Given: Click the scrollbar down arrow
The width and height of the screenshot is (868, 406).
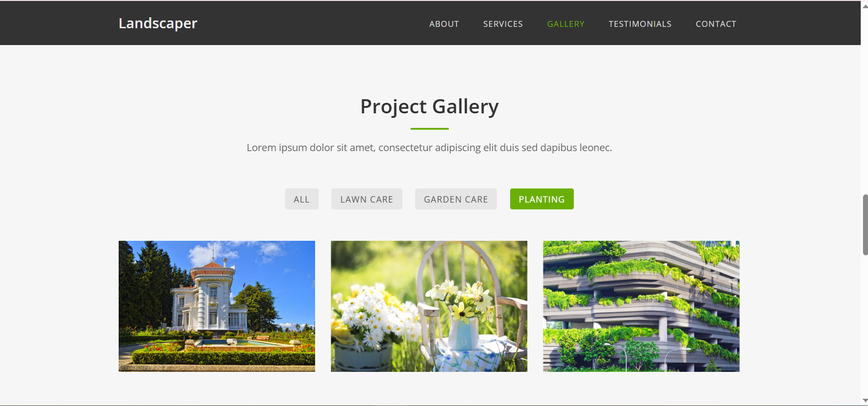Looking at the screenshot, I should pyautogui.click(x=865, y=401).
